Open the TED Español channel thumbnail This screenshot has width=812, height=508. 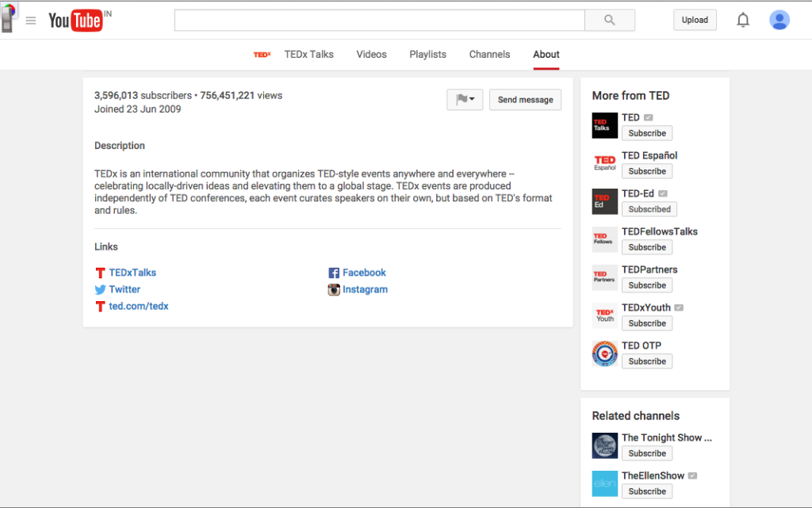click(x=605, y=163)
